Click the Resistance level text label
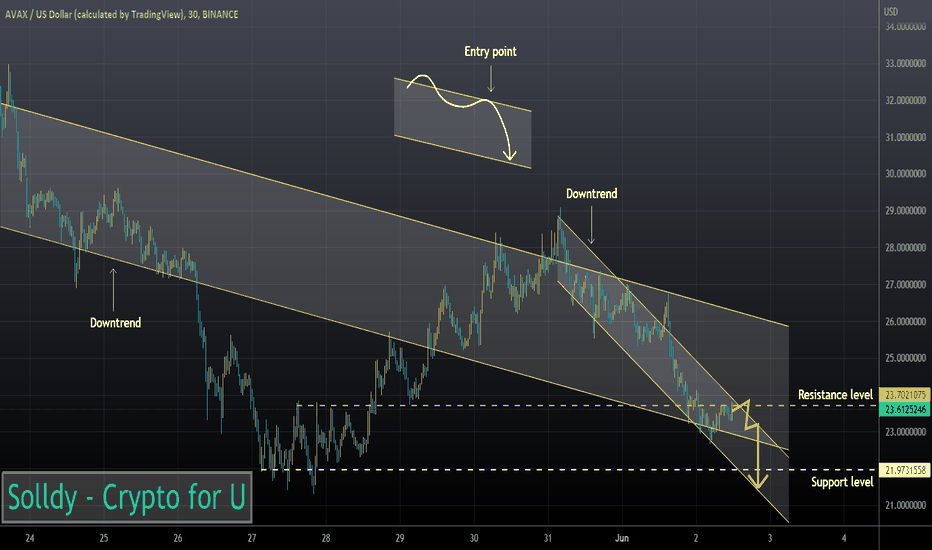 [835, 395]
